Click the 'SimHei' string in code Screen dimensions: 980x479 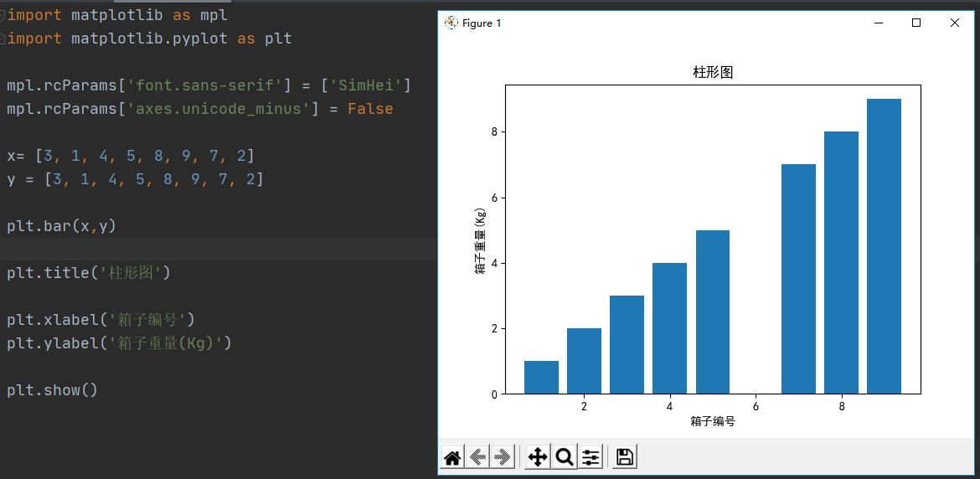point(366,85)
